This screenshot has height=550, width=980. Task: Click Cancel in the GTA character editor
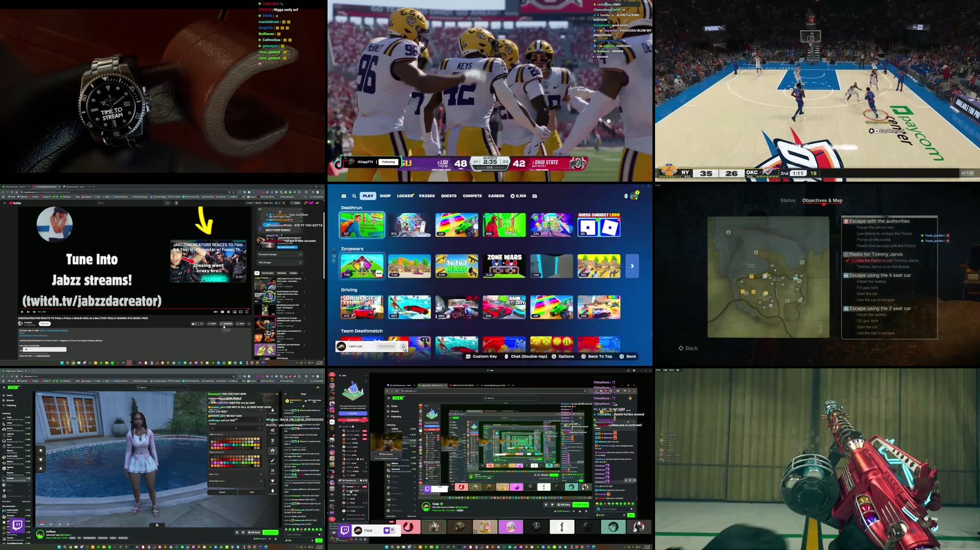tap(222, 492)
